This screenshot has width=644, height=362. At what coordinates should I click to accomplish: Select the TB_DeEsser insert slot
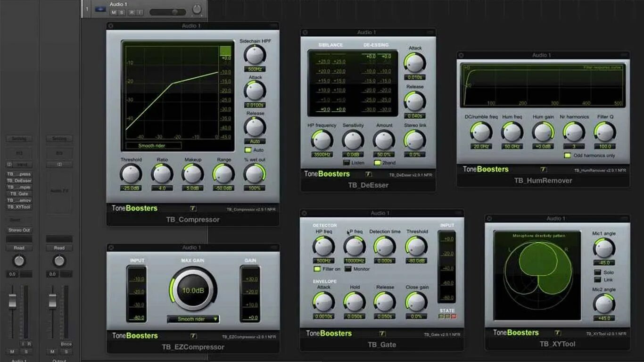(19, 181)
